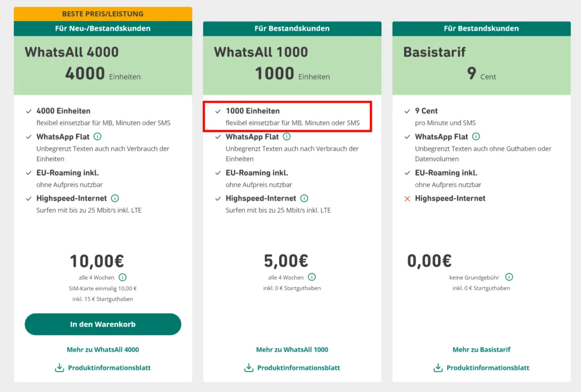Click the info icon beside 'keine Grundgebühr'
Image resolution: width=581 pixels, height=392 pixels.
509,277
